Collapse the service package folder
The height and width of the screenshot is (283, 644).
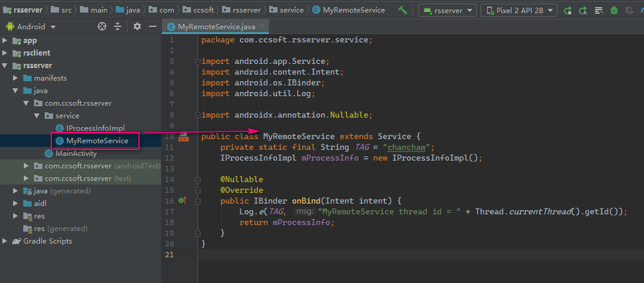38,116
